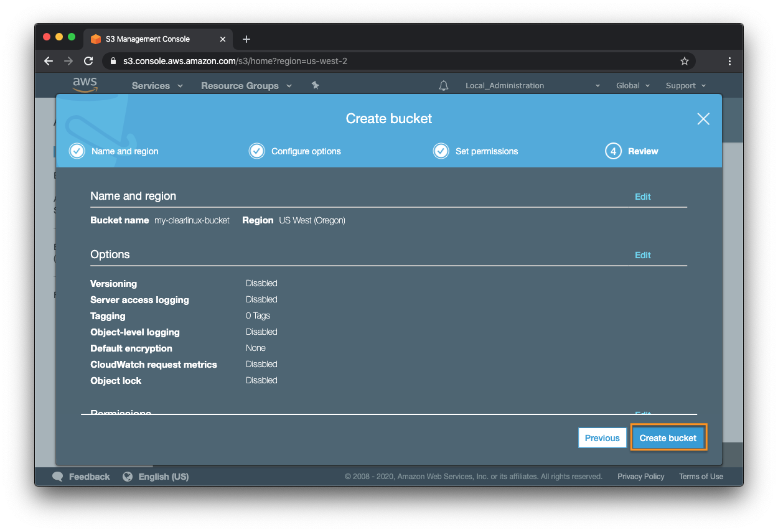Image resolution: width=778 pixels, height=532 pixels.
Task: Click the US West (Oregon) region text
Action: pos(312,220)
